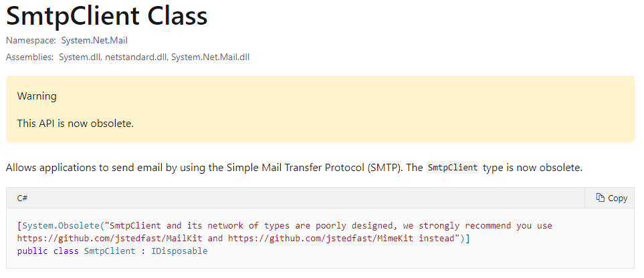Open the System.Net.Mail namespace link

[94, 40]
